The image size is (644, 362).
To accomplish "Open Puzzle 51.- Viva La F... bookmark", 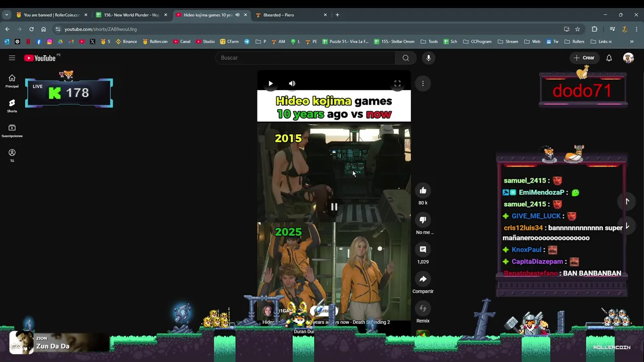I will (346, 42).
